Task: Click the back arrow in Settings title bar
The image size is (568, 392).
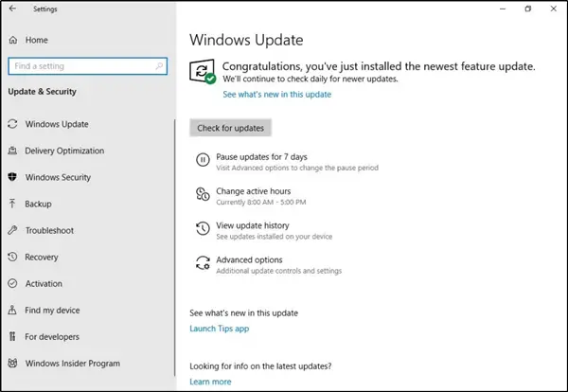Action: [12, 9]
